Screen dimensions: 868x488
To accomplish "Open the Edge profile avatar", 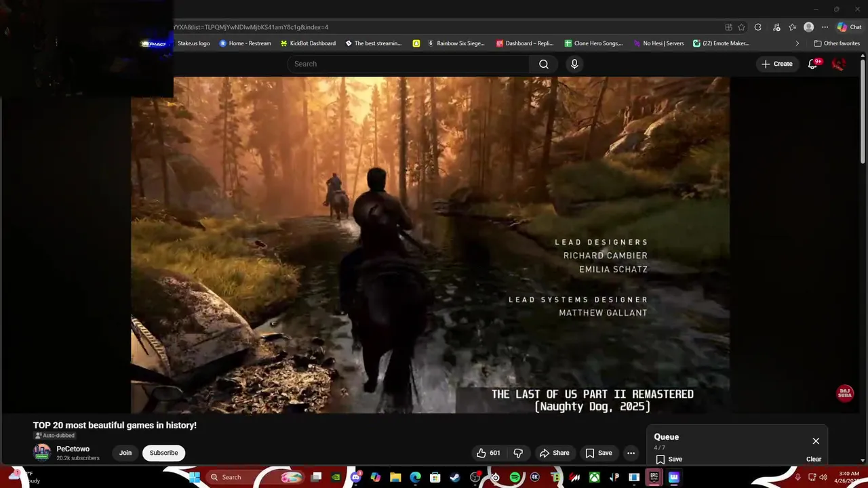I will coord(808,27).
